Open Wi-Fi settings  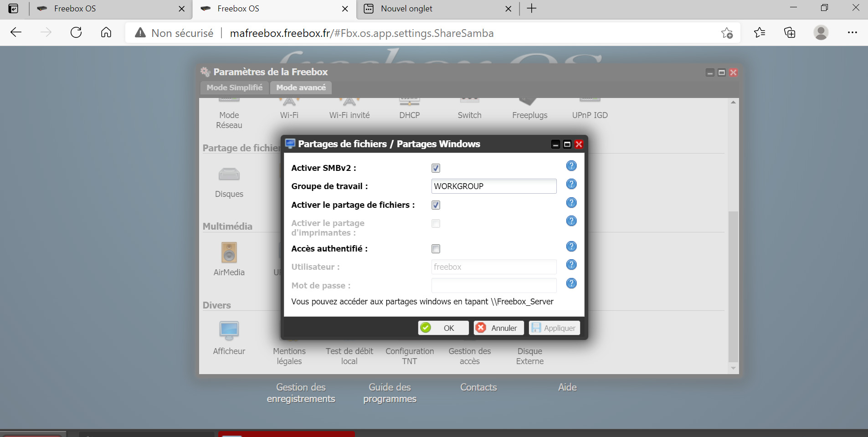[289, 115]
